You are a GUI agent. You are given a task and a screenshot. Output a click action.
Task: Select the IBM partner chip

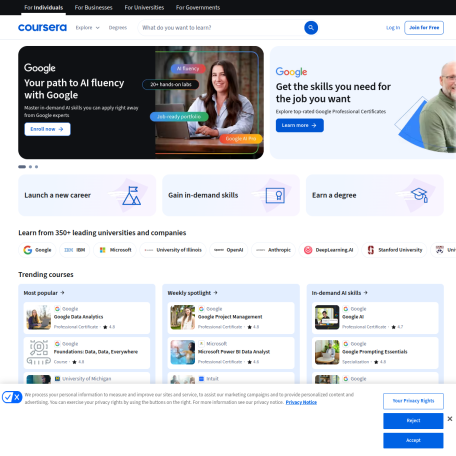(75, 250)
